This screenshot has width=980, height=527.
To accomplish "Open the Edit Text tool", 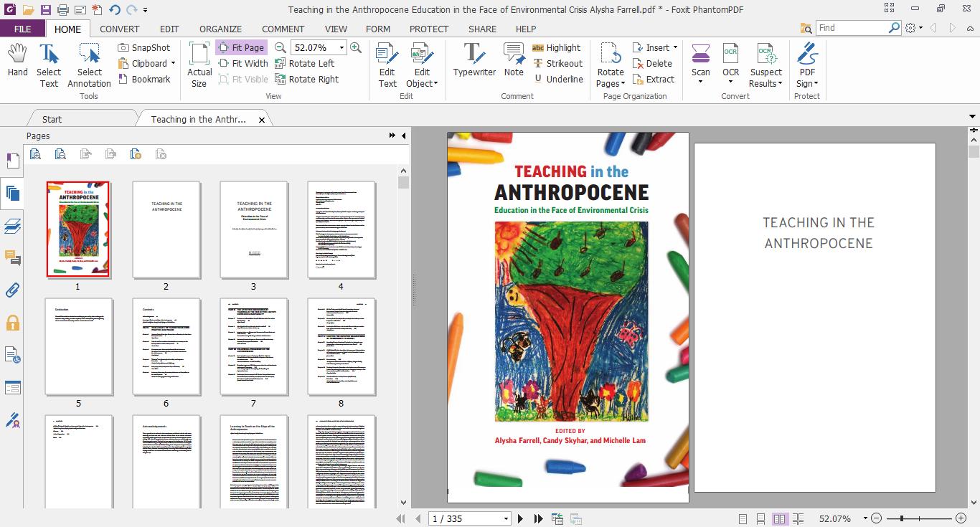I will pyautogui.click(x=387, y=65).
